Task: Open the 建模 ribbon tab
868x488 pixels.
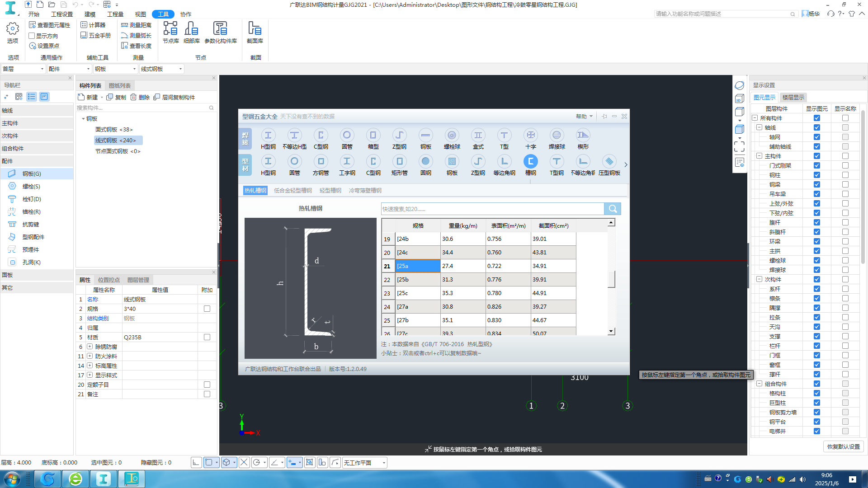Action: coord(90,14)
